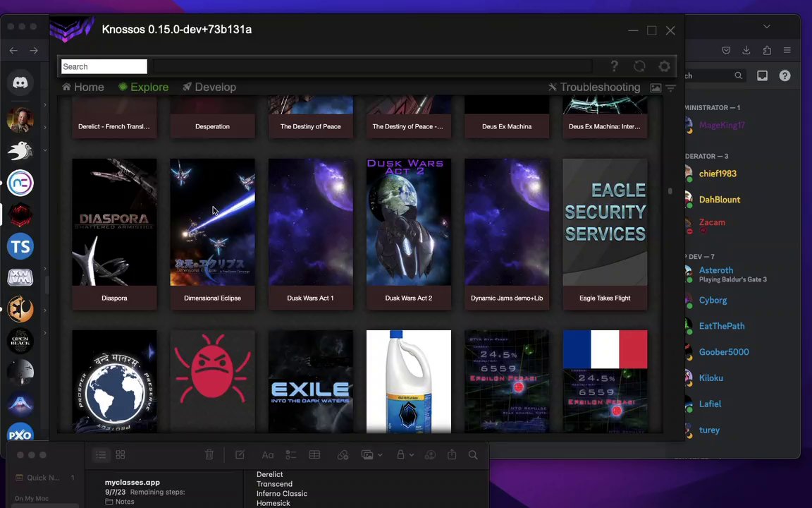Open the Dimensional Eclipse mod tile

pyautogui.click(x=212, y=234)
